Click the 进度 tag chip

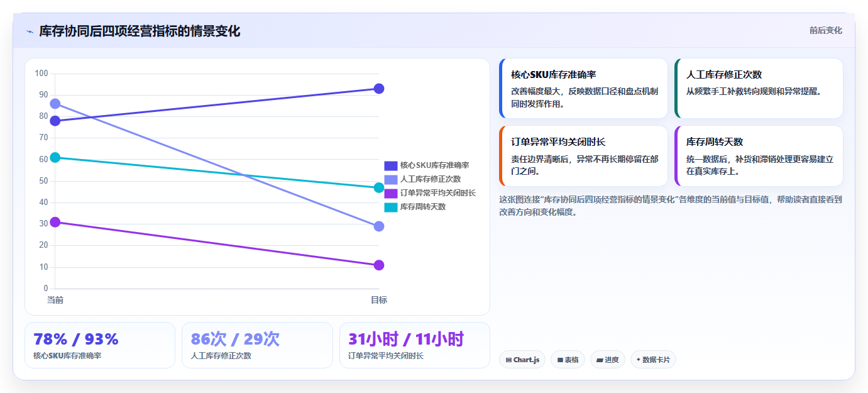click(608, 360)
